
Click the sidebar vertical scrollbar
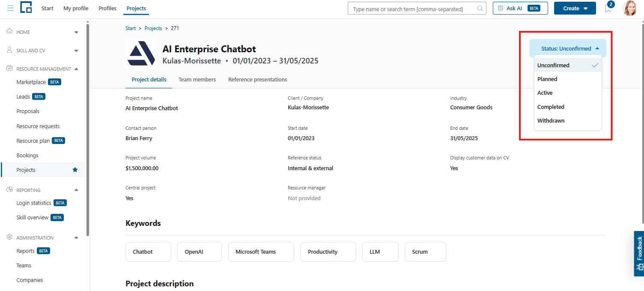(x=88, y=130)
